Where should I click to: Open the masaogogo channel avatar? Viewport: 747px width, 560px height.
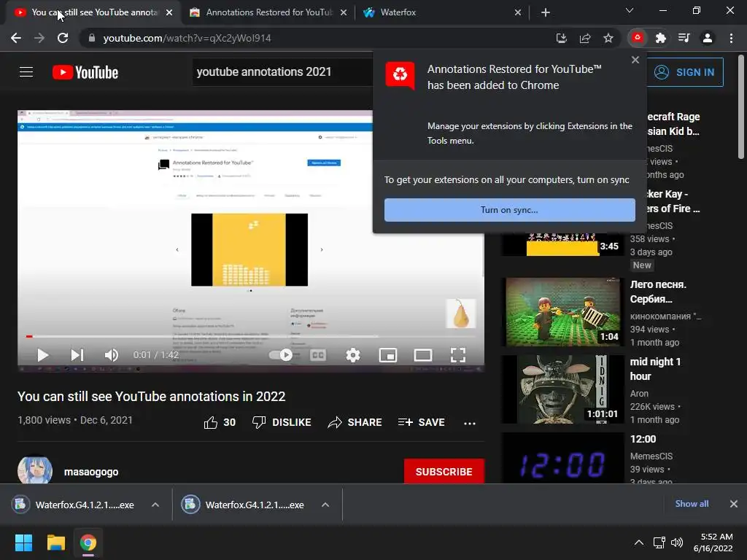click(35, 470)
